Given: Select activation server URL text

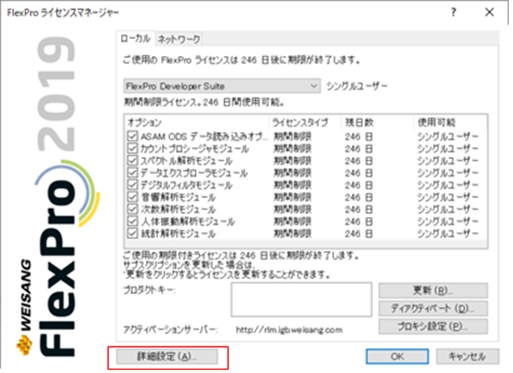Looking at the screenshot, I should click(x=289, y=330).
